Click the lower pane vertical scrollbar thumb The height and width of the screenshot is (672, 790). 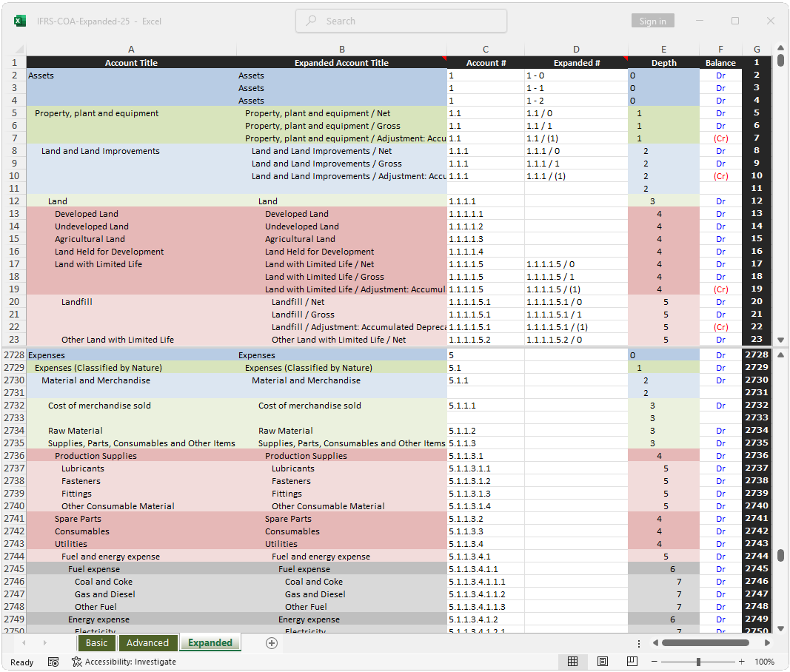(780, 555)
